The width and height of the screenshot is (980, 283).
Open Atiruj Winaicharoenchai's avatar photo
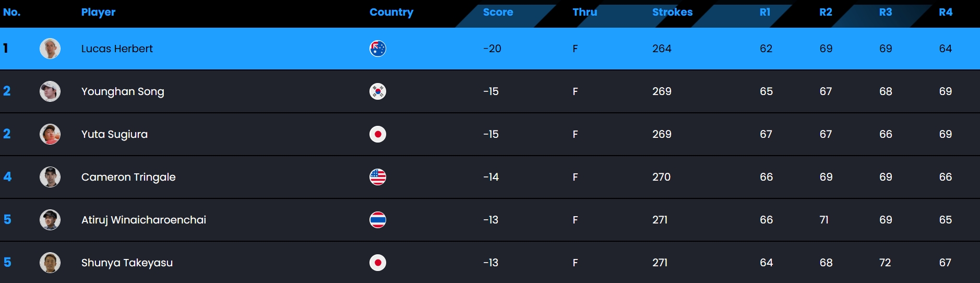(50, 220)
